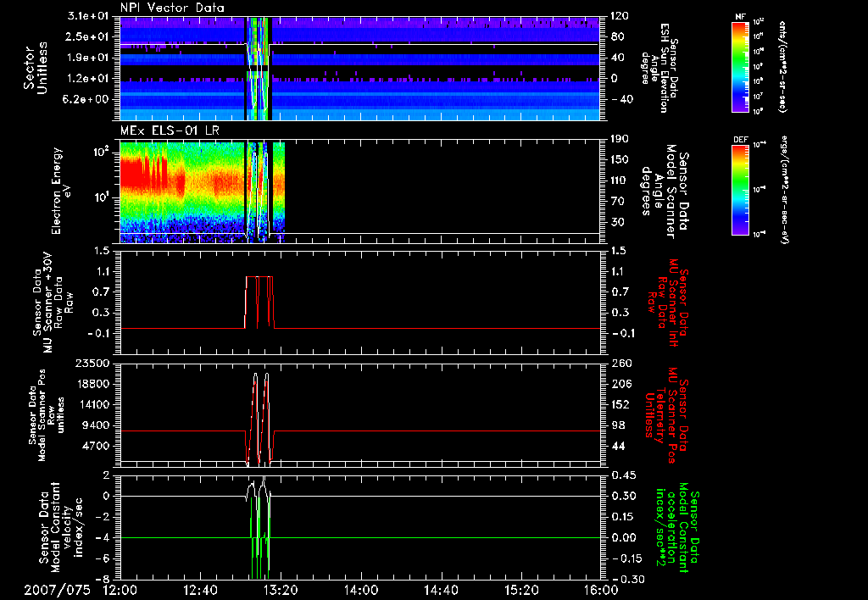Click the 10² electron energy tick
Image resolution: width=868 pixels, height=600 pixels.
pyautogui.click(x=102, y=152)
